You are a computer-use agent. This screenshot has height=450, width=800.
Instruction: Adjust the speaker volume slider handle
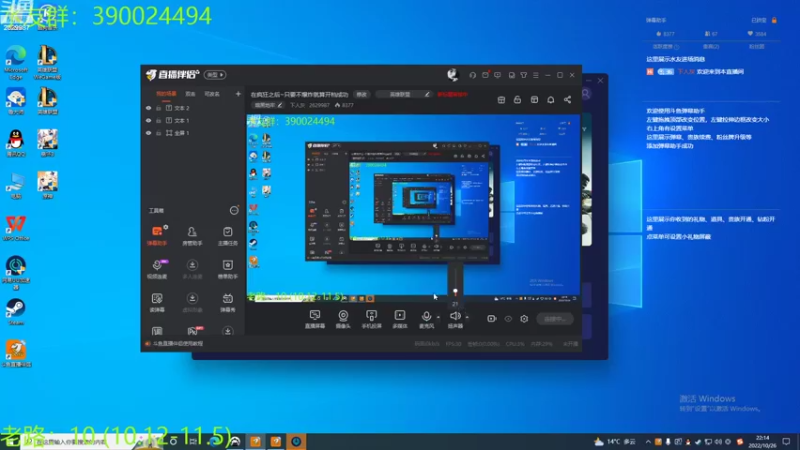point(455,292)
